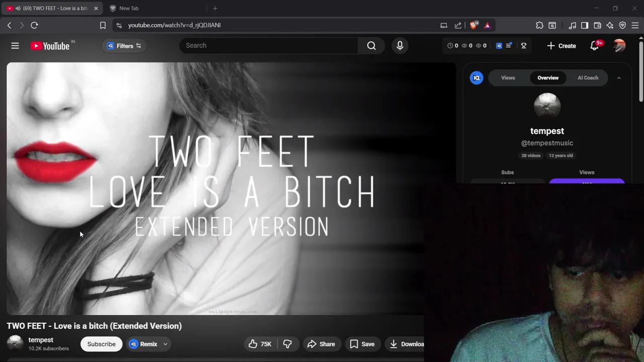
Task: Open vidIQ AI Coach tab
Action: (x=588, y=78)
